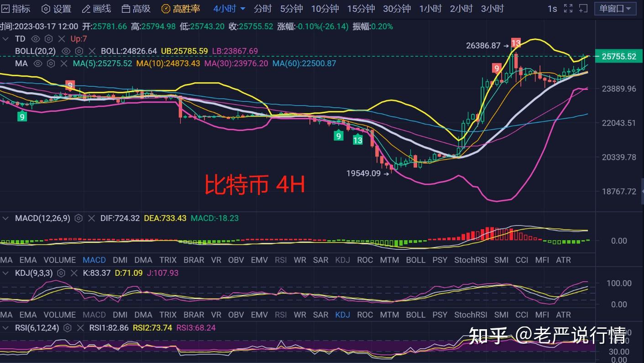
Task: Select the 画线 drawing tool
Action: click(x=96, y=8)
